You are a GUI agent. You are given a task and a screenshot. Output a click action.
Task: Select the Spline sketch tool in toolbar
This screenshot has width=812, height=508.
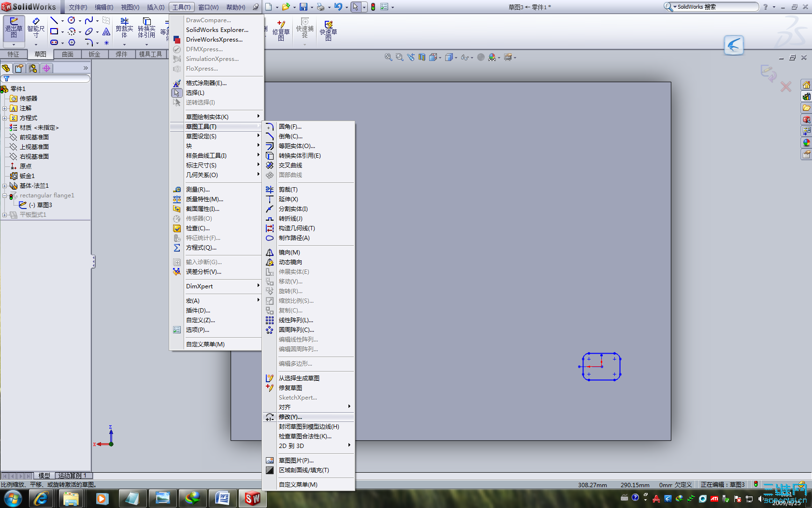pos(89,20)
